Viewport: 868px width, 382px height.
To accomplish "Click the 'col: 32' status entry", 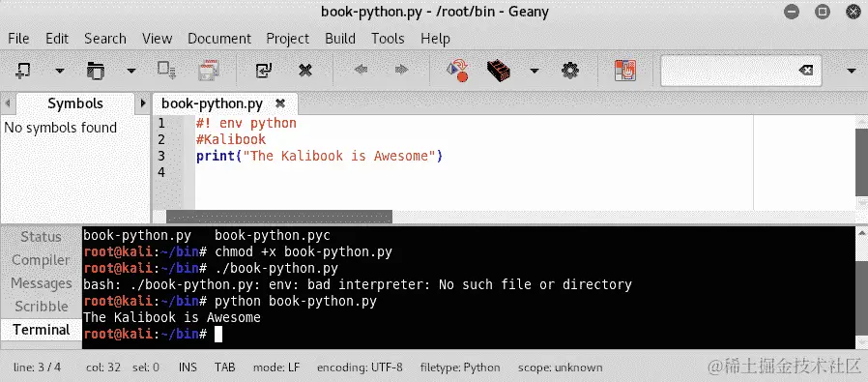I will pyautogui.click(x=103, y=367).
